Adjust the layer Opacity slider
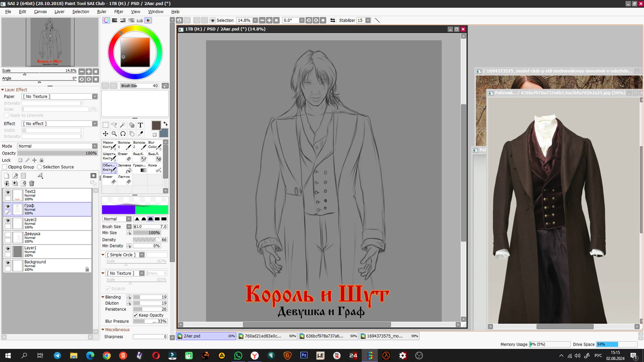Screen dimensions: 644x362 click(58, 153)
